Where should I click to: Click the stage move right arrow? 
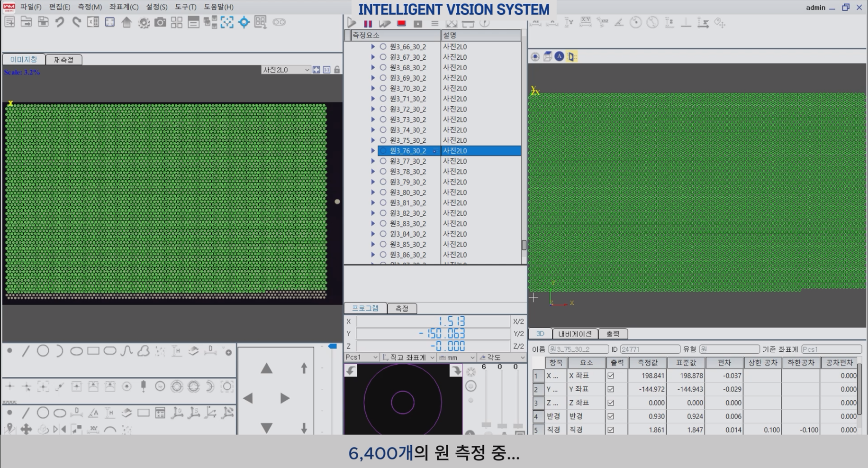point(284,398)
